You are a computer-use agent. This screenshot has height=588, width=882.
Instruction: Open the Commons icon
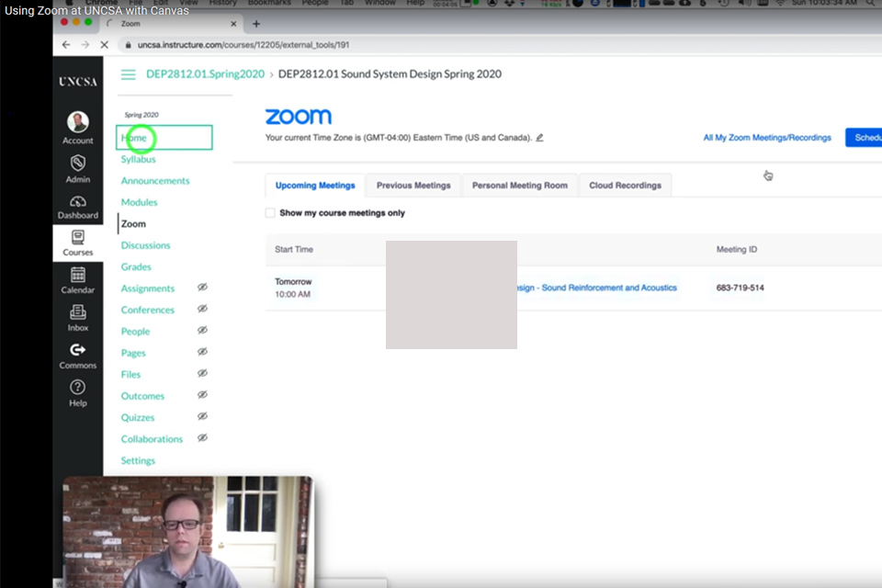[78, 350]
